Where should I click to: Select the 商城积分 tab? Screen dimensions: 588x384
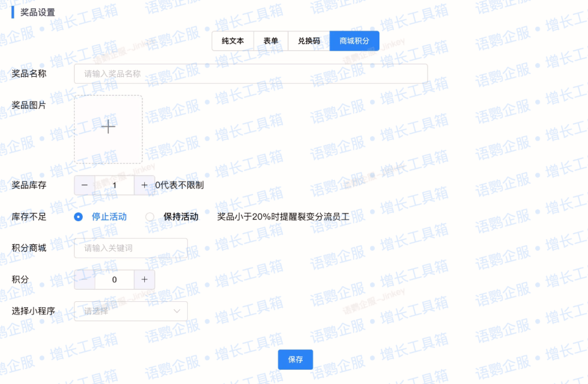tap(354, 41)
